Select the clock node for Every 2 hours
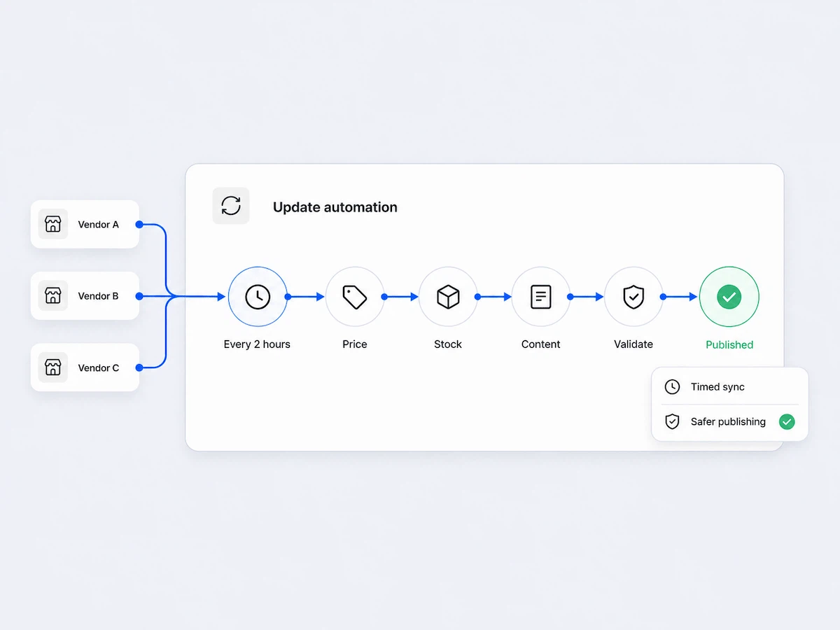 (x=258, y=297)
